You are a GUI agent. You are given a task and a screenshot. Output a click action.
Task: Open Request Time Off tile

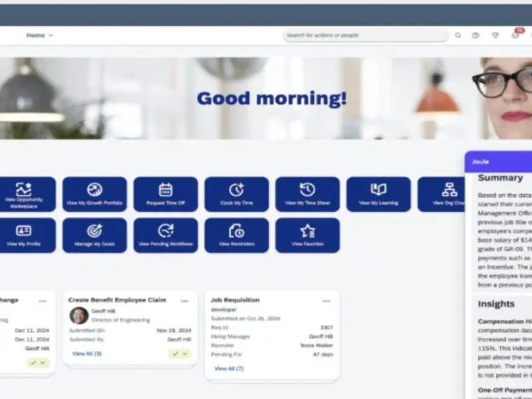pyautogui.click(x=166, y=194)
